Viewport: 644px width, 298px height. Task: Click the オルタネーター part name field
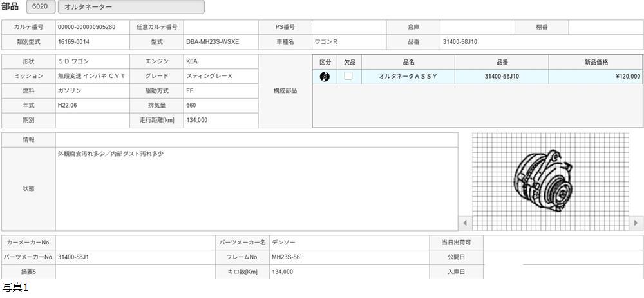coord(131,7)
